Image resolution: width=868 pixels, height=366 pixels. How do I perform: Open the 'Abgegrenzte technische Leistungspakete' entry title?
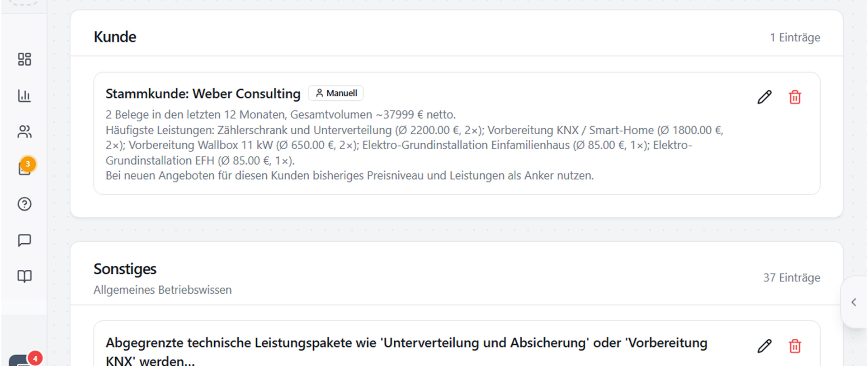click(406, 351)
